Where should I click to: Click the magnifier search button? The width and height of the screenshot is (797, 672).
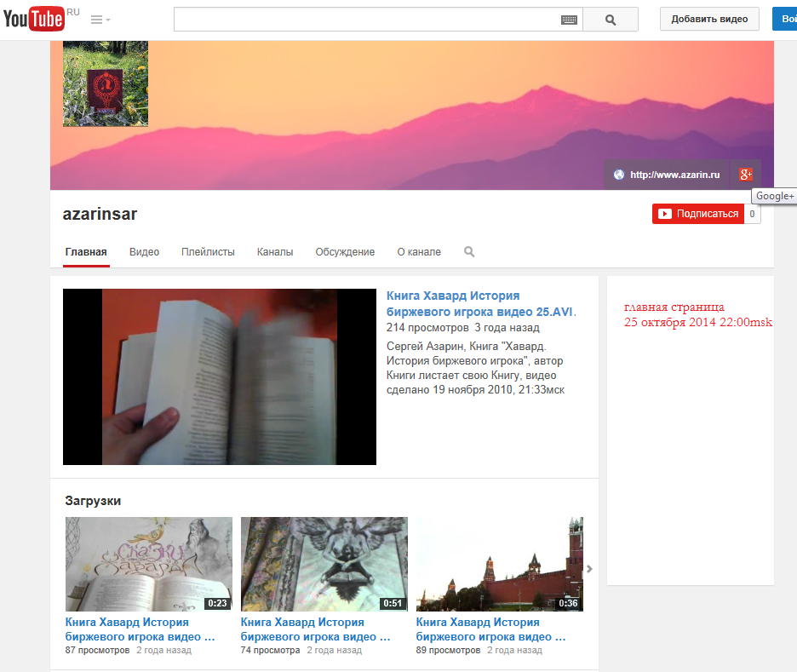point(610,19)
